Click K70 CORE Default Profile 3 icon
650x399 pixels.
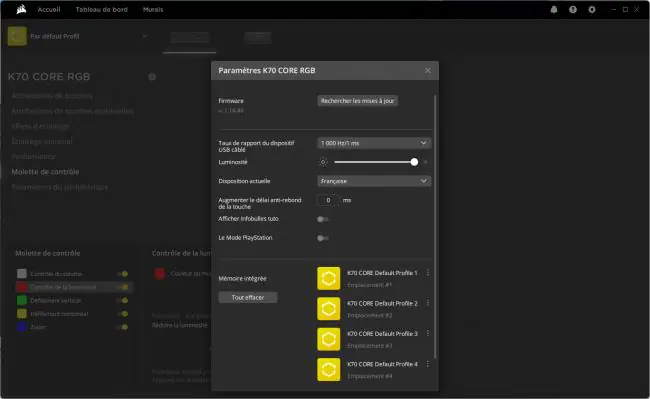329,339
